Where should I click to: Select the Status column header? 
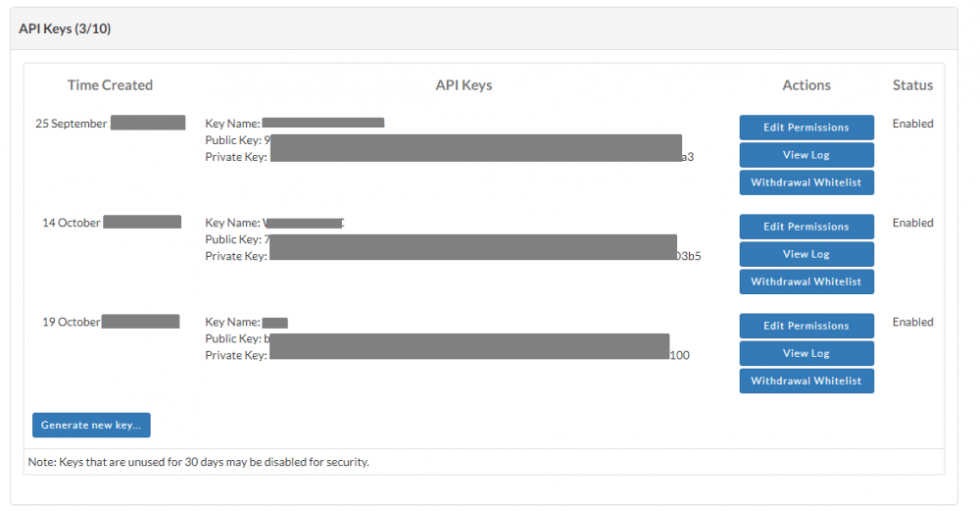pyautogui.click(x=912, y=85)
